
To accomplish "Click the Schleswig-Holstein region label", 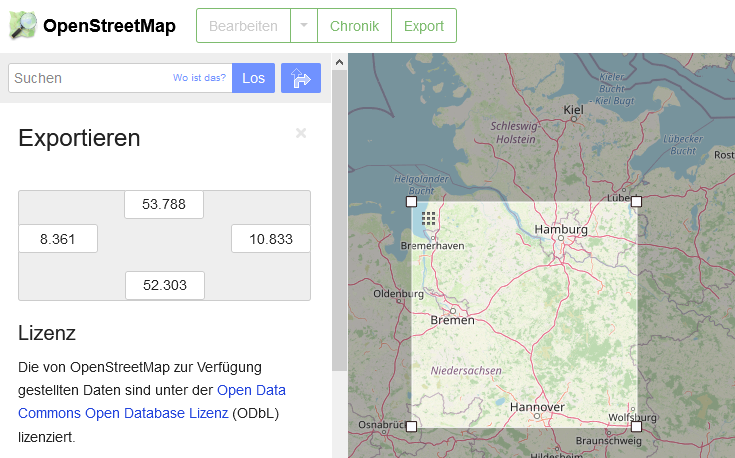I will coord(515,133).
